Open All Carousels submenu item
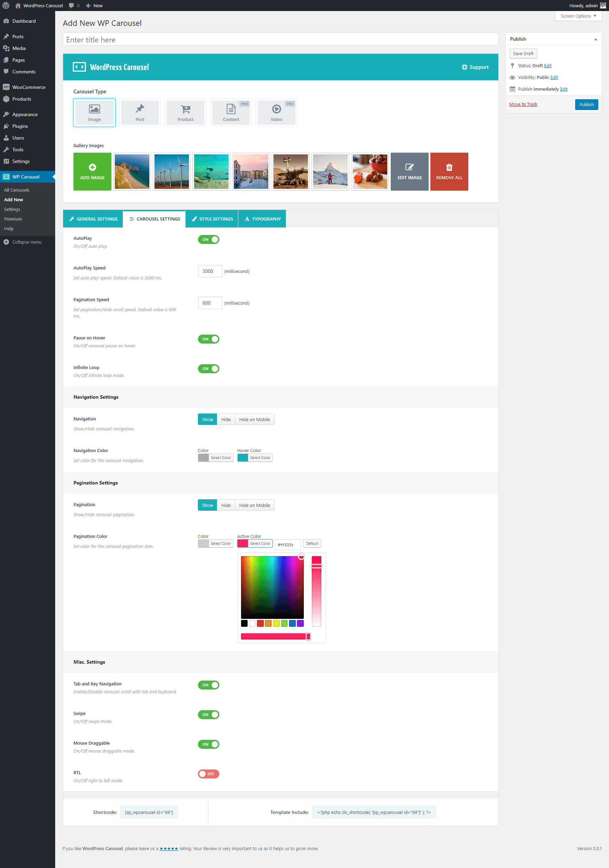Image resolution: width=609 pixels, height=868 pixels. point(17,190)
